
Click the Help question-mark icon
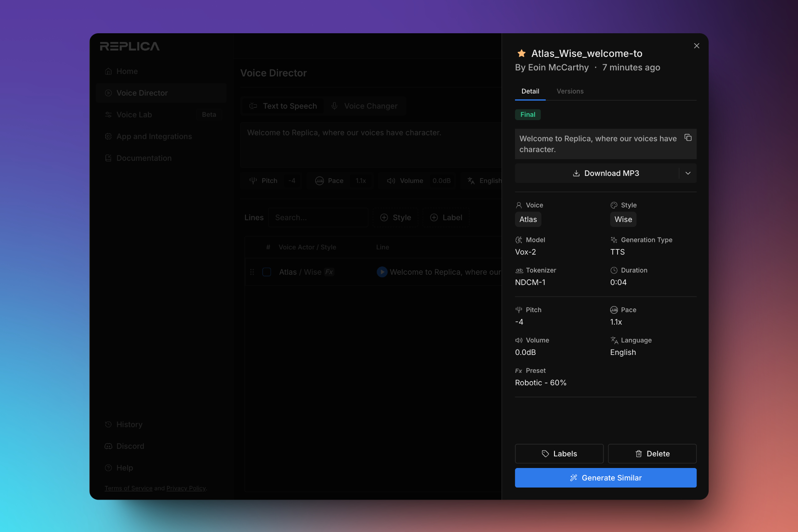108,468
